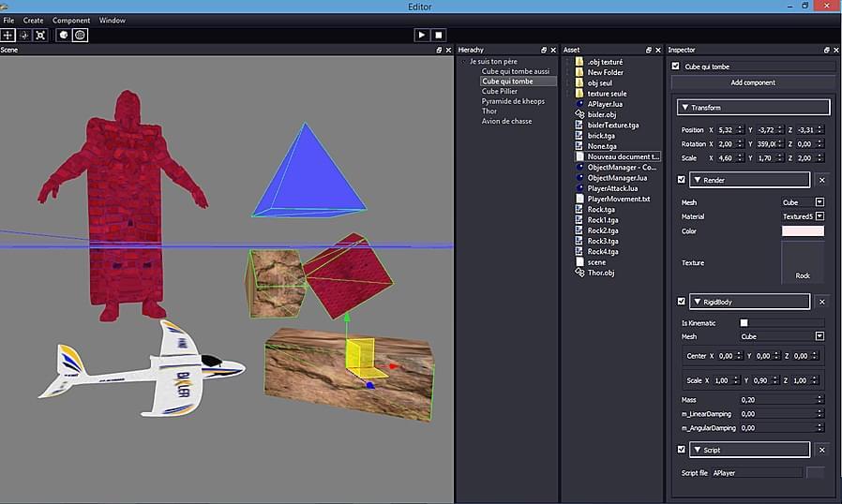Toggle the Is Kinematic checkbox
The width and height of the screenshot is (842, 504).
744,322
